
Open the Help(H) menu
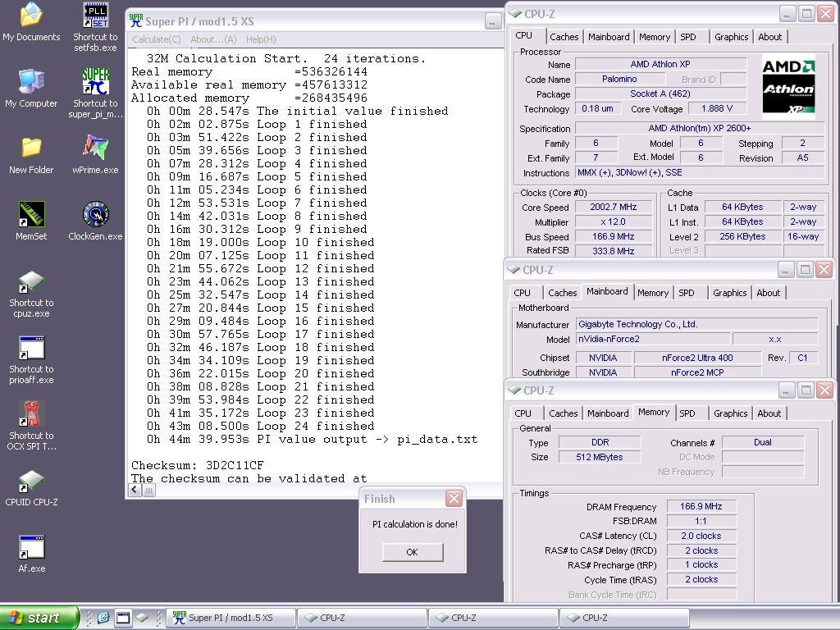tap(261, 39)
